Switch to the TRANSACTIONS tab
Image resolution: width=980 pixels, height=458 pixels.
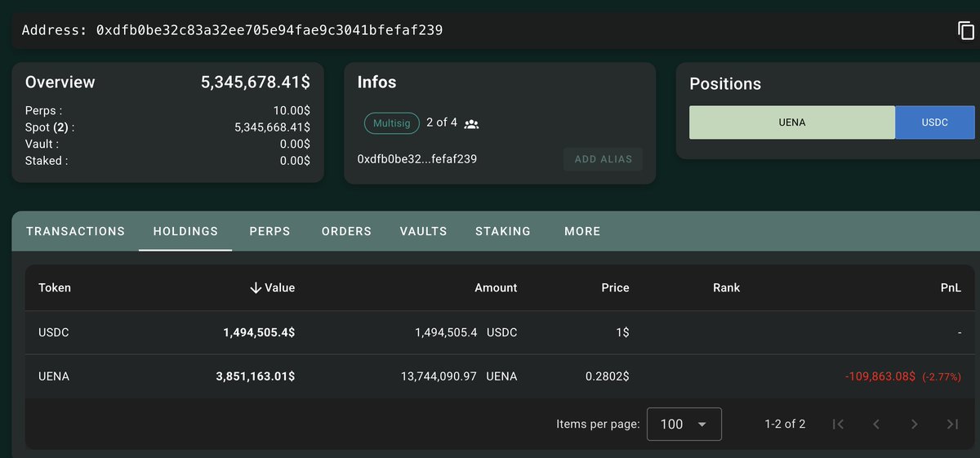[75, 231]
